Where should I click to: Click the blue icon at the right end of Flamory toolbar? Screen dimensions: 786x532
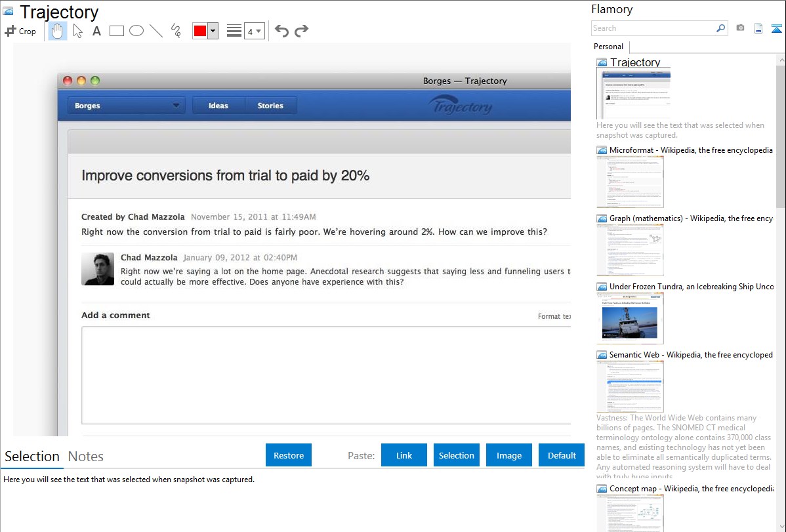click(x=776, y=28)
